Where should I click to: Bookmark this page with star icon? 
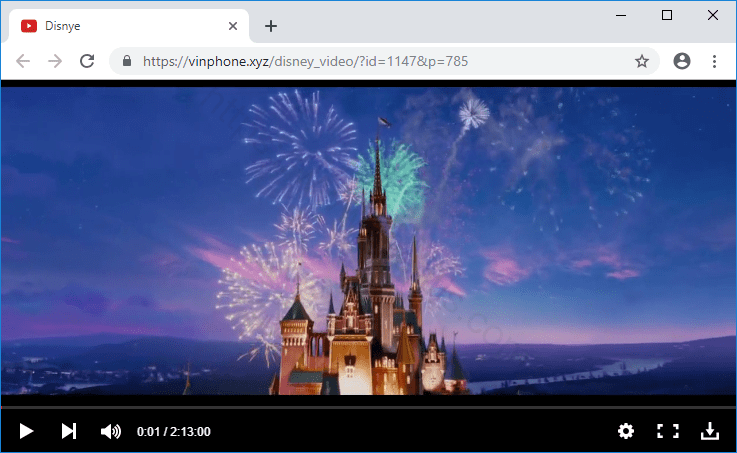(642, 61)
